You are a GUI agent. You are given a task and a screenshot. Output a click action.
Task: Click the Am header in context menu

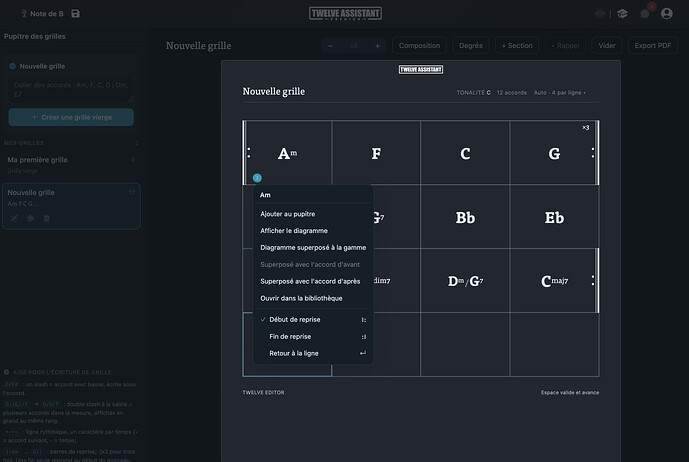click(x=265, y=195)
